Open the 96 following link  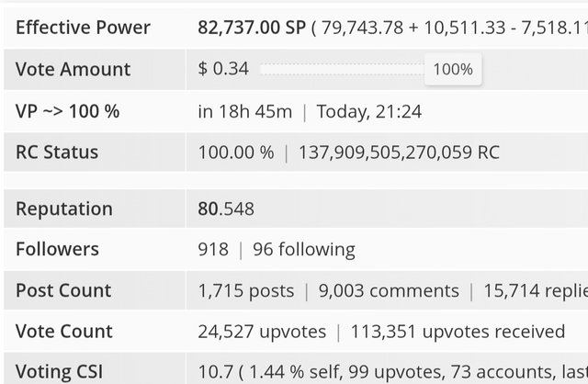coord(304,250)
